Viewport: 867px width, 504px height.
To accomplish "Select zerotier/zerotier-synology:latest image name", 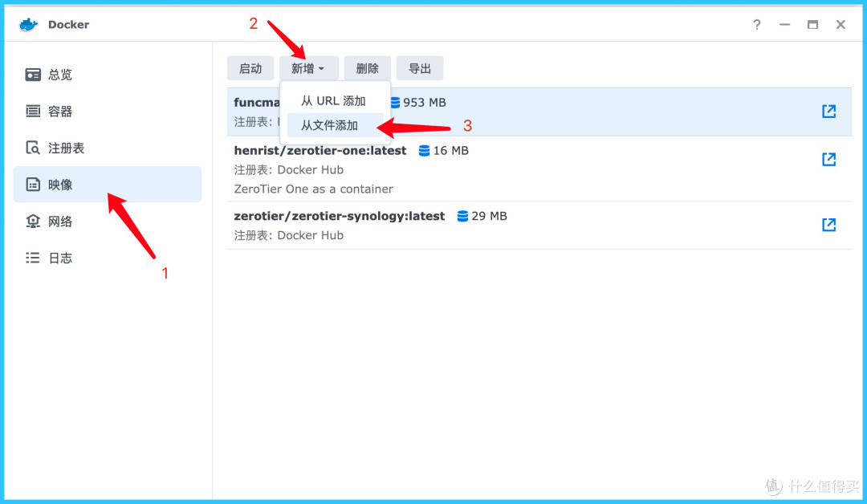I will coord(339,216).
